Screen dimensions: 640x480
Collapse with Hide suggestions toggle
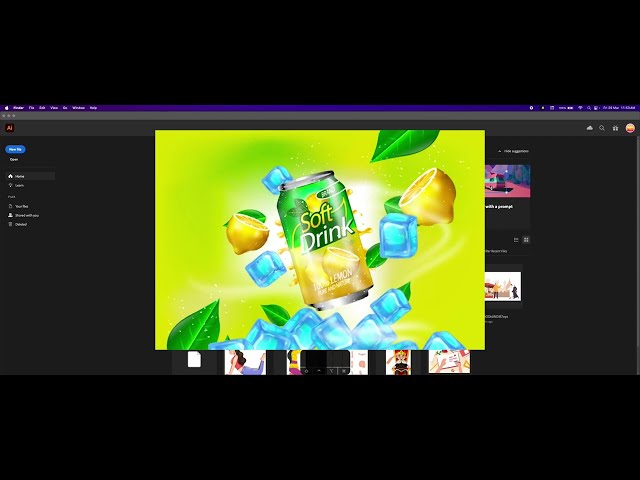click(513, 151)
